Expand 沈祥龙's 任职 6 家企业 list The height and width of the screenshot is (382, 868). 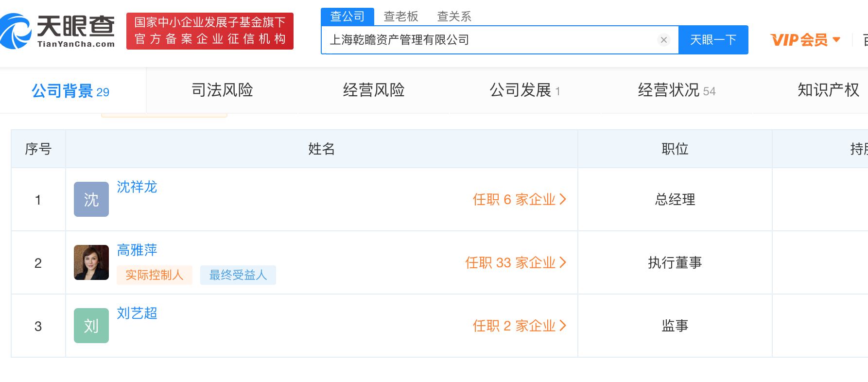[519, 199]
